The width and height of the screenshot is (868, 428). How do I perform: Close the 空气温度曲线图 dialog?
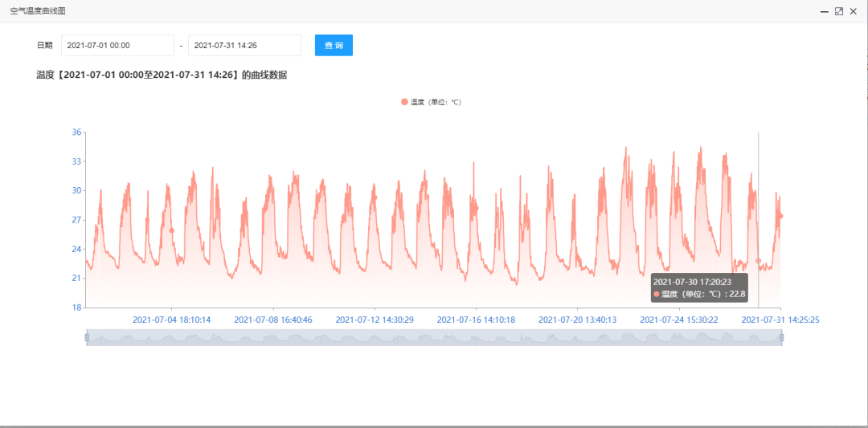[853, 11]
